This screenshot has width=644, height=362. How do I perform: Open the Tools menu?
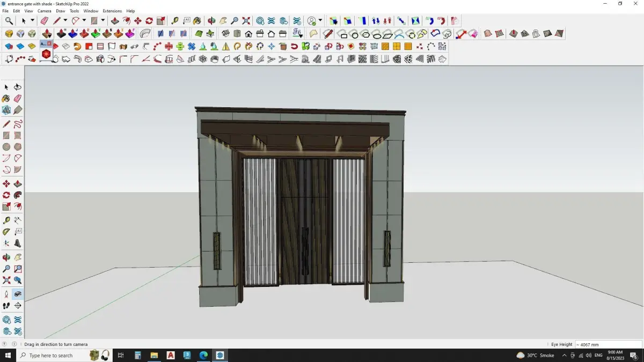pyautogui.click(x=74, y=11)
